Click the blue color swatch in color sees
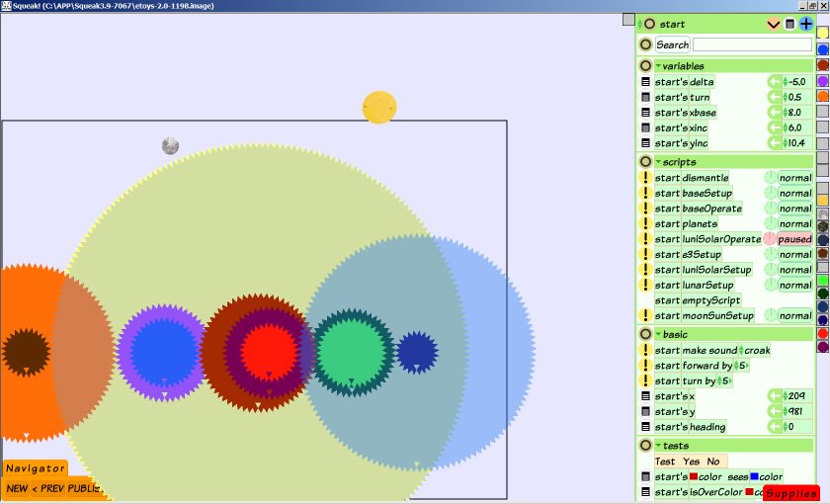 click(754, 476)
